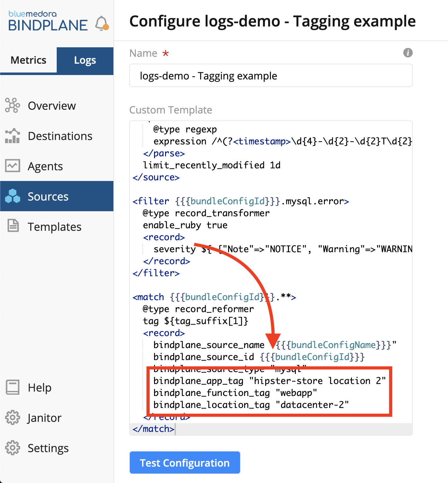Edit the Name input field
Image resolution: width=448 pixels, height=483 pixels.
[271, 76]
